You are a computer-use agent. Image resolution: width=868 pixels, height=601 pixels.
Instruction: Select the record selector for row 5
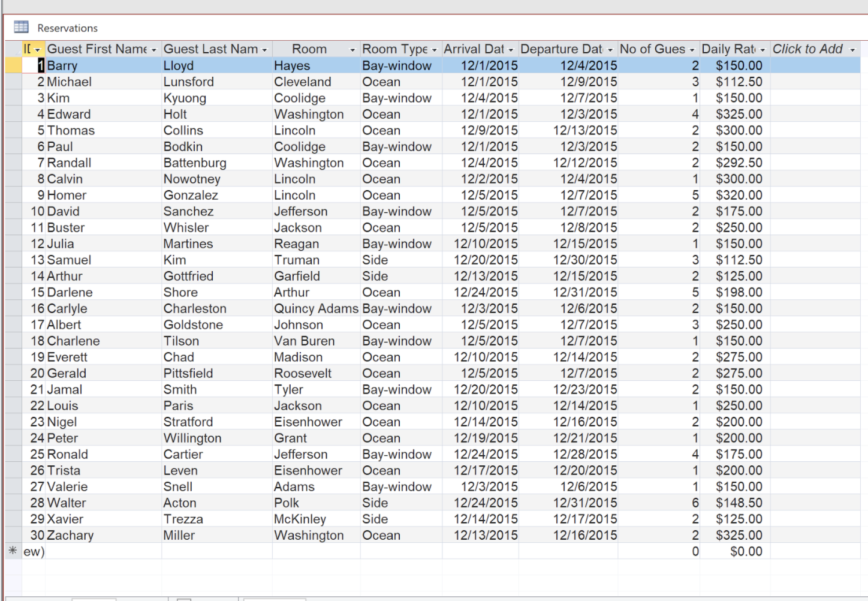13,130
